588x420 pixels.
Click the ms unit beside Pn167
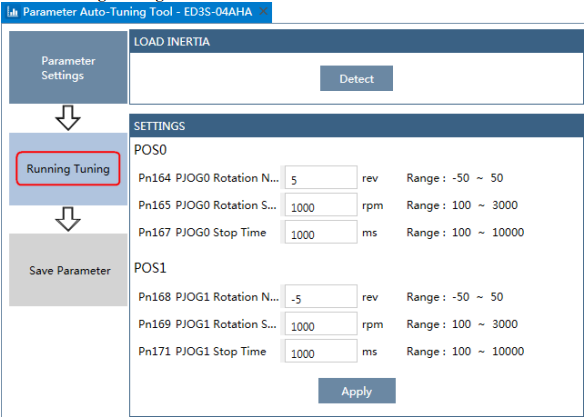click(369, 233)
